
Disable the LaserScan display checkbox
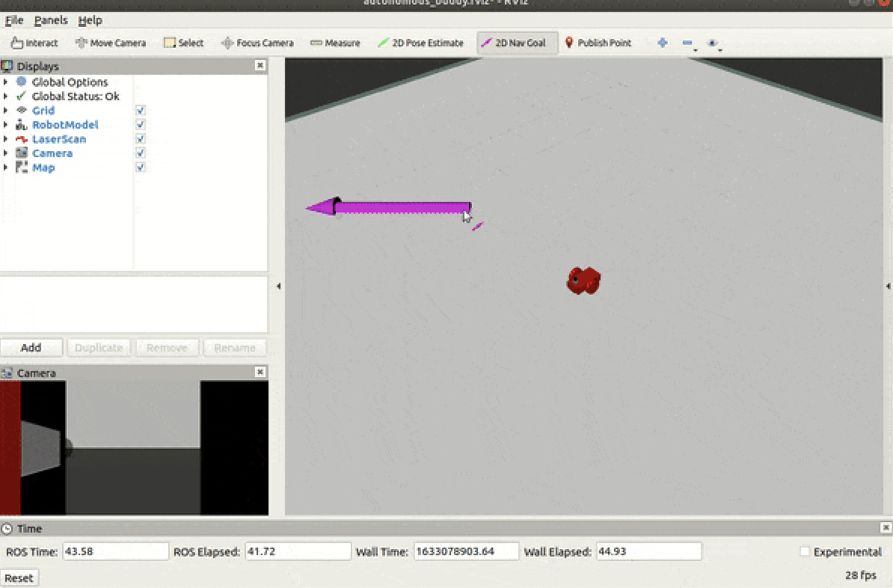pyautogui.click(x=140, y=138)
